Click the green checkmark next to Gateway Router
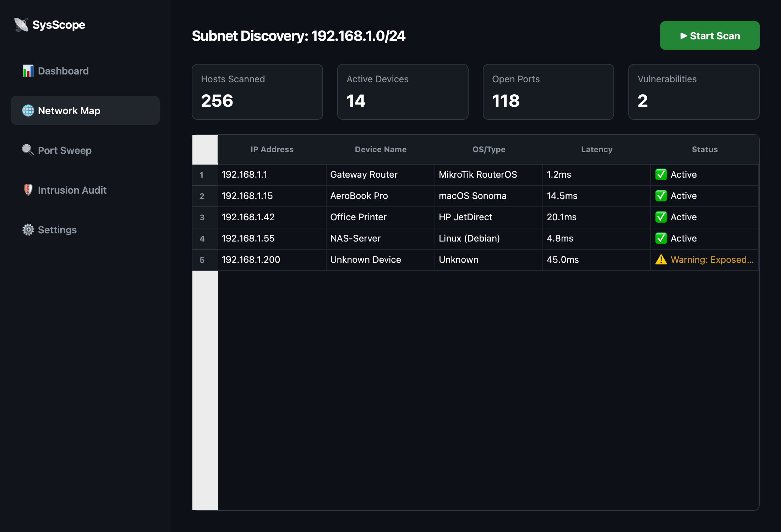Image resolution: width=781 pixels, height=532 pixels. click(x=661, y=174)
